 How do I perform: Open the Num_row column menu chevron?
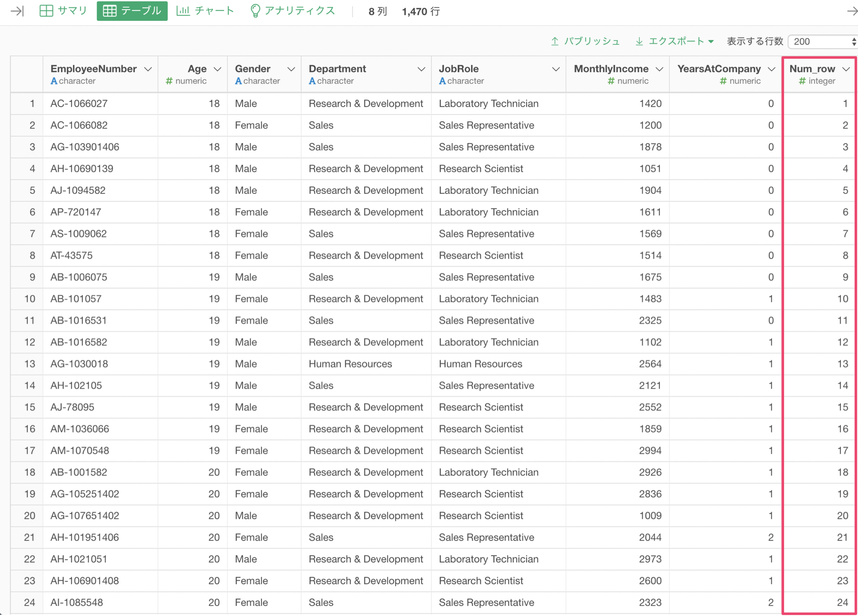(846, 69)
